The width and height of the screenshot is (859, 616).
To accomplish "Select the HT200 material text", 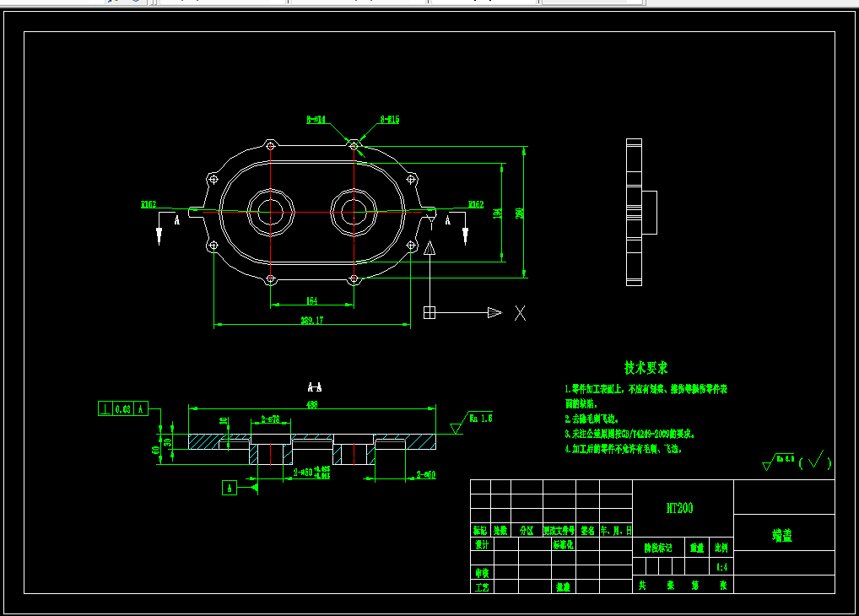I will coord(680,509).
